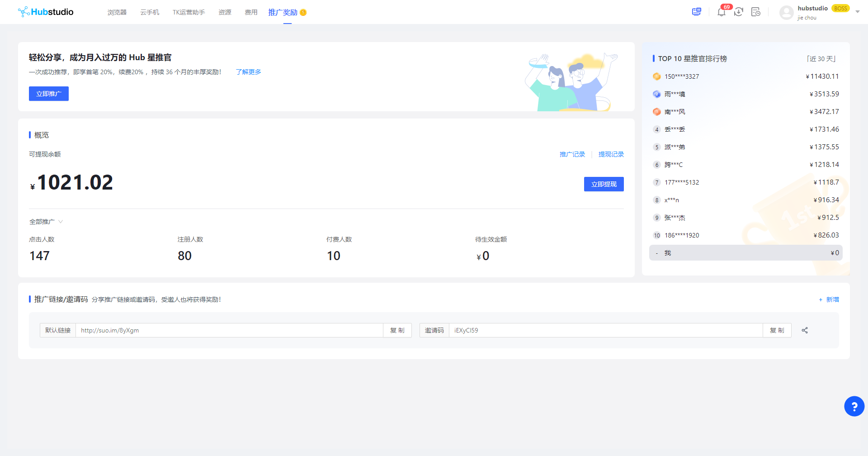Copy the invitation code
The width and height of the screenshot is (868, 456).
pos(777,330)
